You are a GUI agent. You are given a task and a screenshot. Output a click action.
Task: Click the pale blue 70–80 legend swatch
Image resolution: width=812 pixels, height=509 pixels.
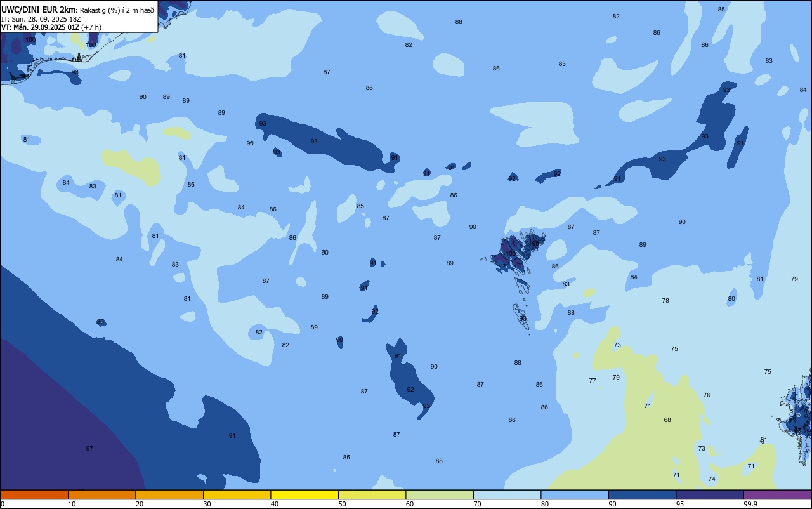[x=507, y=494]
